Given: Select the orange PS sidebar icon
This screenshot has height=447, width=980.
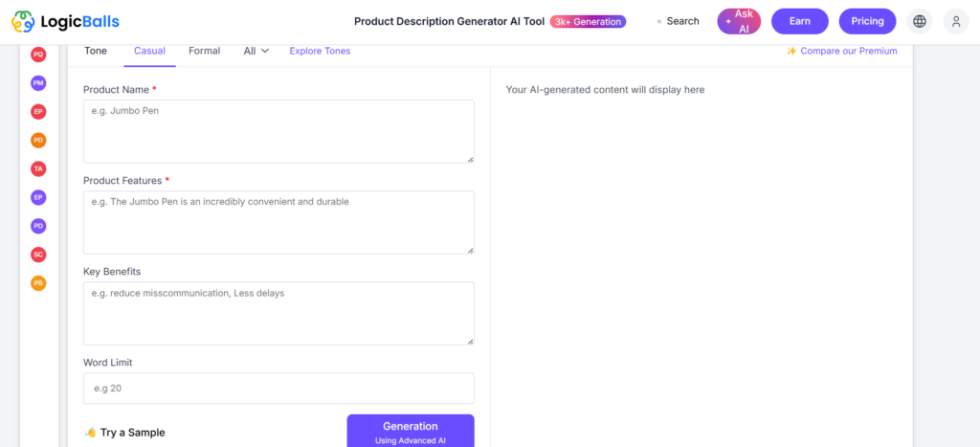Looking at the screenshot, I should click(38, 283).
